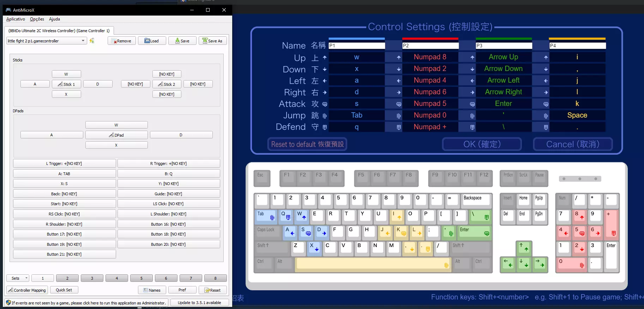644x309 pixels.
Task: Click the up arrow key on keyboard diagram
Action: point(524,249)
